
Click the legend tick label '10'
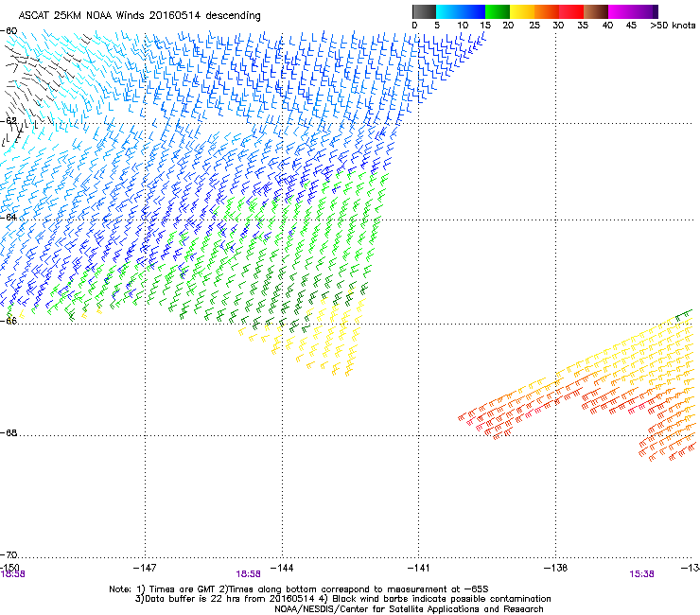(x=463, y=26)
